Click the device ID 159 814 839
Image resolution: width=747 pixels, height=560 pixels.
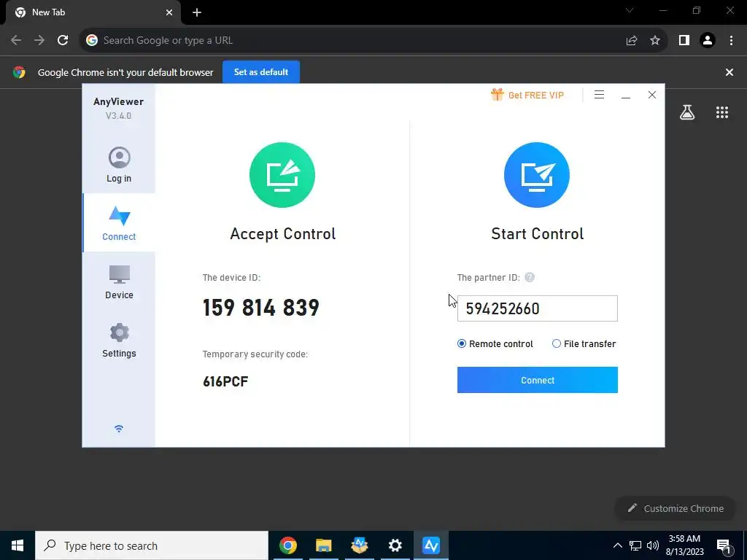[x=260, y=308]
